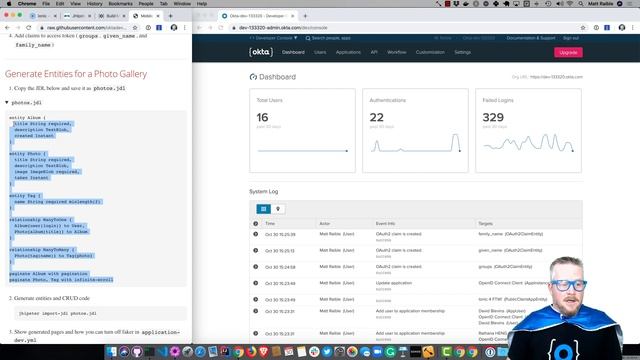
Task: Open the macOS View menu
Action: click(x=75, y=4)
